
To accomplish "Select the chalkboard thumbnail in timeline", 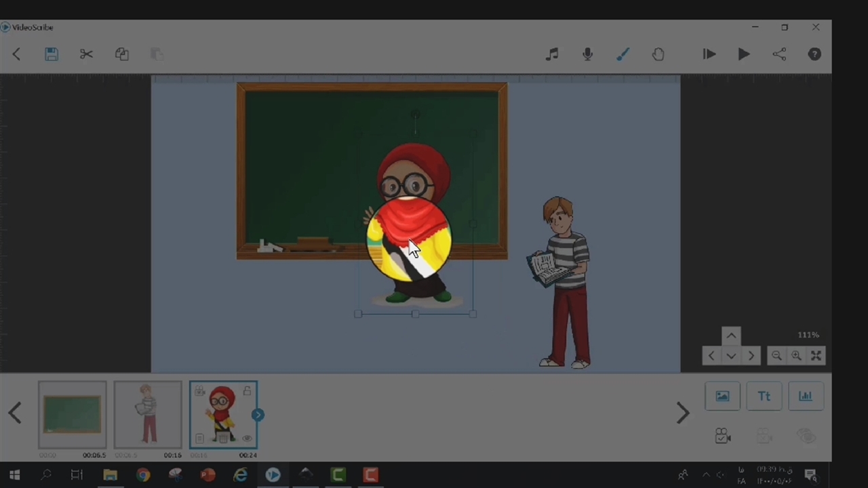I will 72,414.
